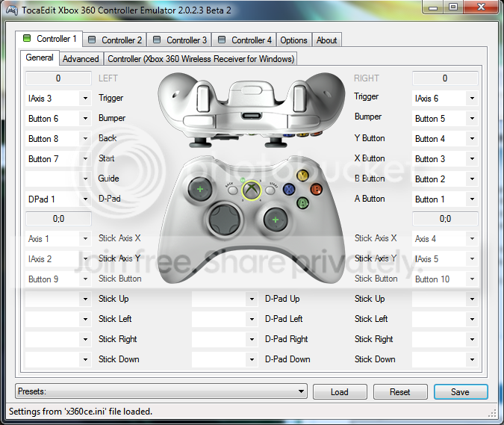Click the right thumbstick on controller image
The image size is (504, 425).
276,220
